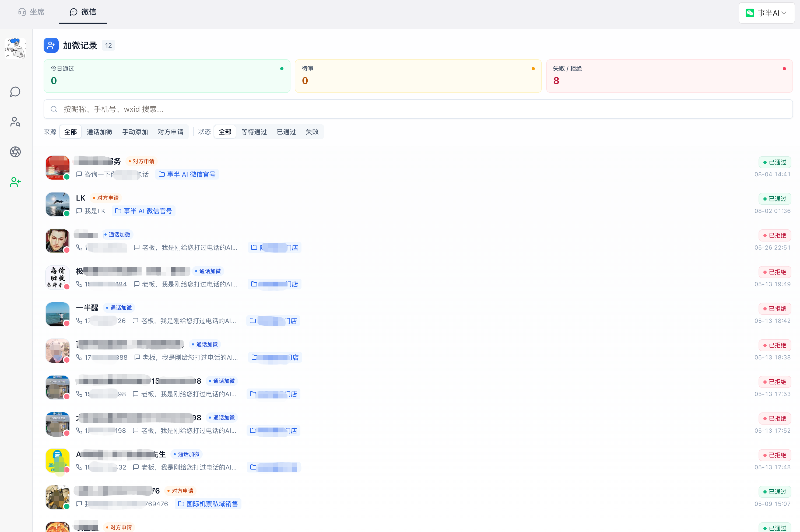Filter status by 失败

point(312,132)
